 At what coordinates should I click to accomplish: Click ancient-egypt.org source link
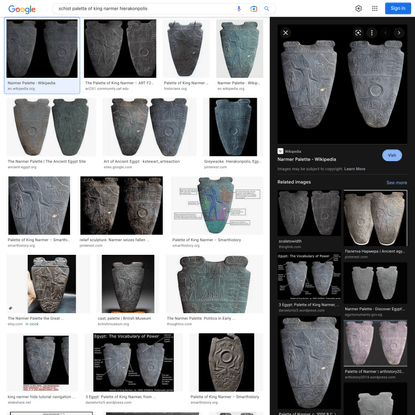pyautogui.click(x=22, y=167)
